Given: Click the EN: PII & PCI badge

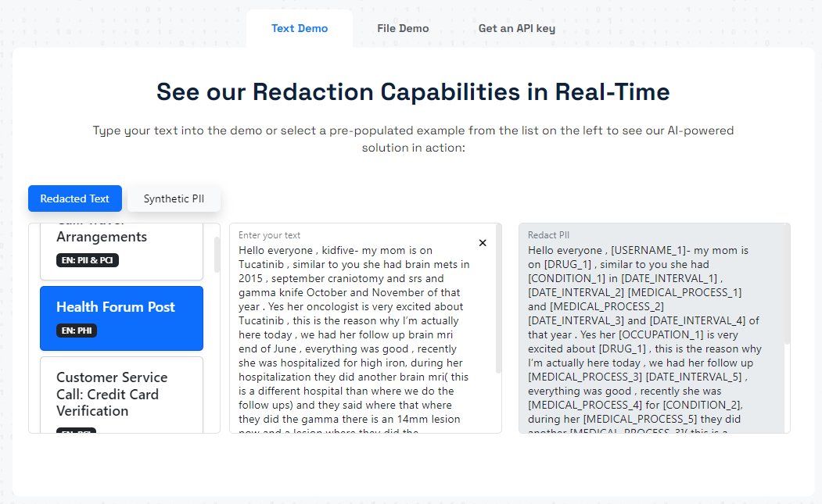Looking at the screenshot, I should coord(85,259).
